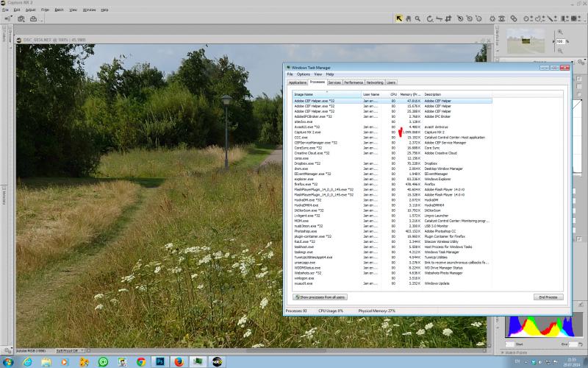This screenshot has height=368, width=588.
Task: Select the Auto Retouch Brush tool
Action: coord(514,18)
